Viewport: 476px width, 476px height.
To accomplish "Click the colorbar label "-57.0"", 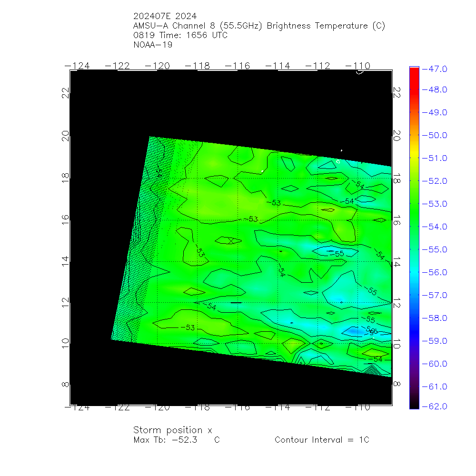I will tap(435, 295).
